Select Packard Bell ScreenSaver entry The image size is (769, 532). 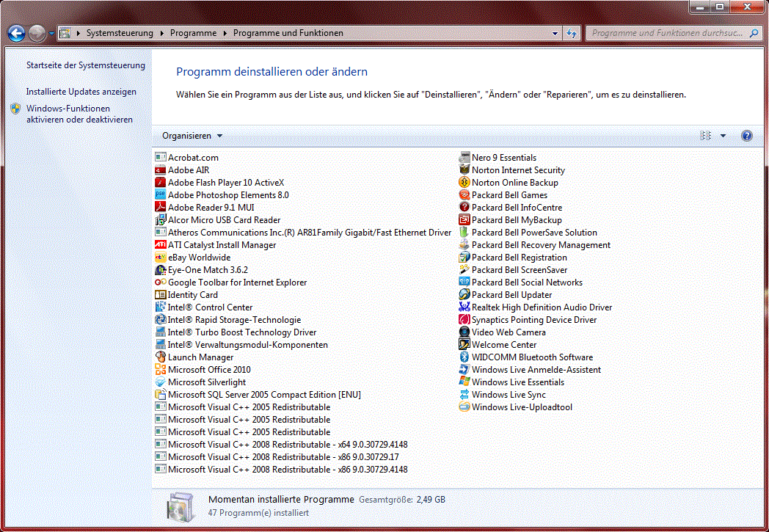[x=514, y=270]
